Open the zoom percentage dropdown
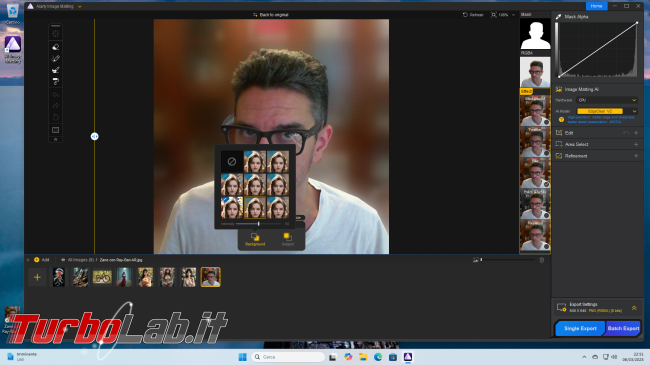 [x=513, y=15]
